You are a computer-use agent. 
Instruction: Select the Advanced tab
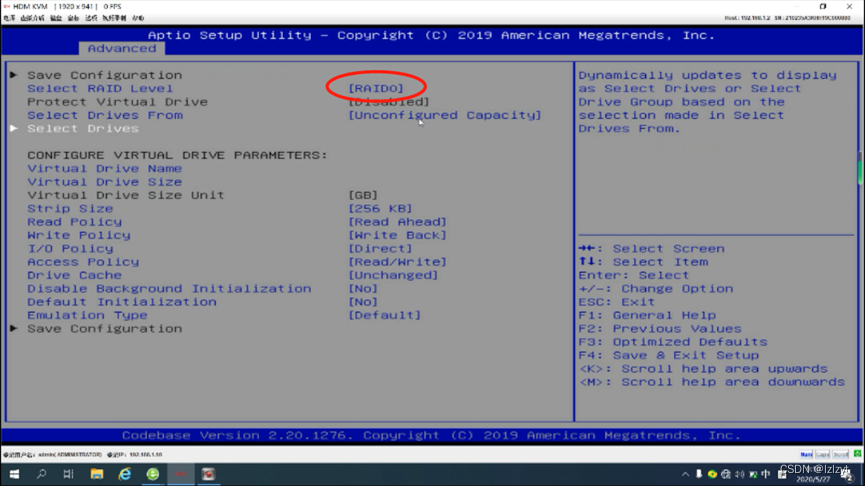[x=121, y=49]
